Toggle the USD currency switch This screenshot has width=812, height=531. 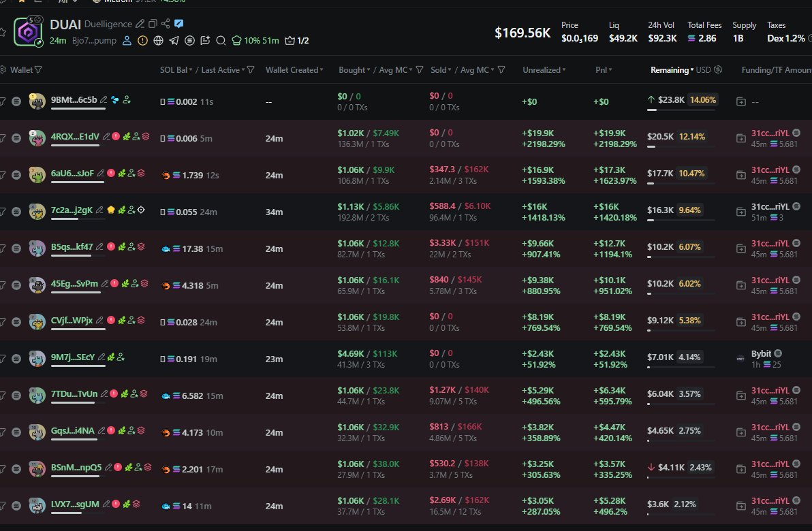[x=718, y=70]
